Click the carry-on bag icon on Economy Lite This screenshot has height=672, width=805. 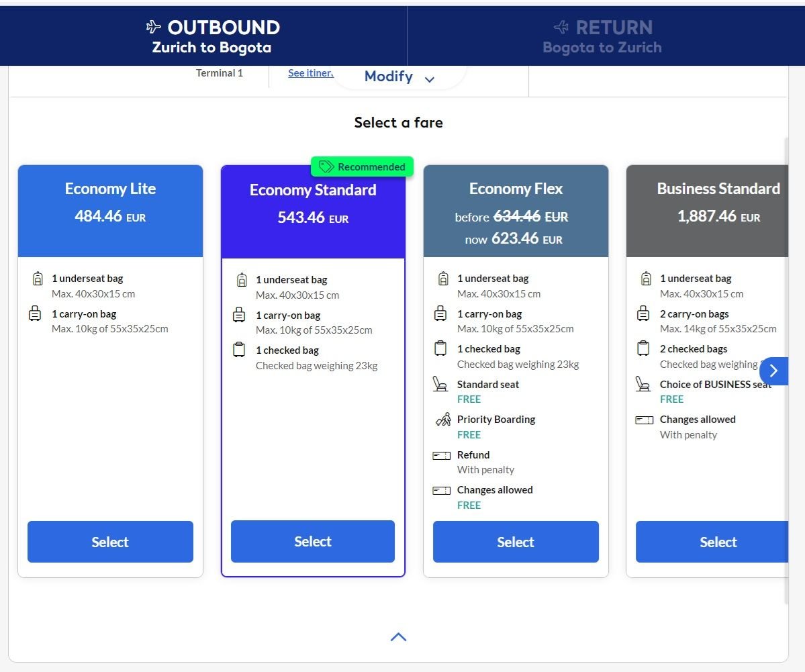click(35, 314)
